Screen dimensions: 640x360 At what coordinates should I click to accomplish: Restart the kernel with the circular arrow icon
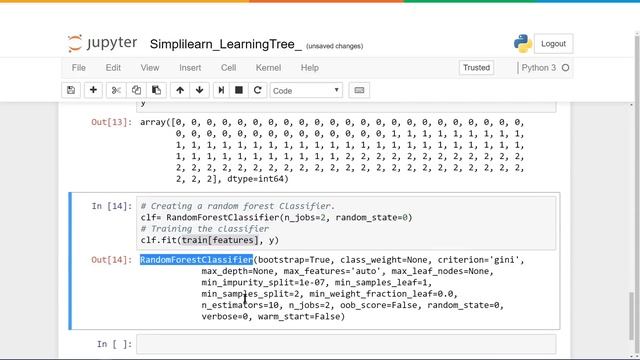(x=258, y=90)
